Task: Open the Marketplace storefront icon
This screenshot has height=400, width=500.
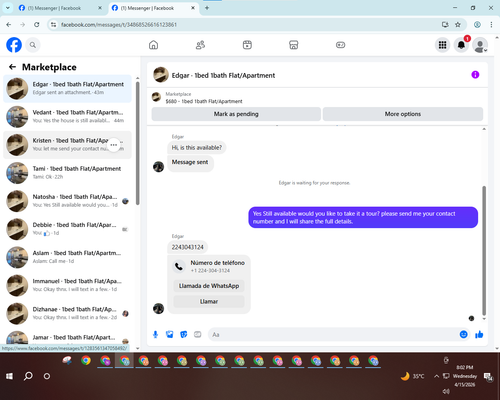Action: (294, 45)
